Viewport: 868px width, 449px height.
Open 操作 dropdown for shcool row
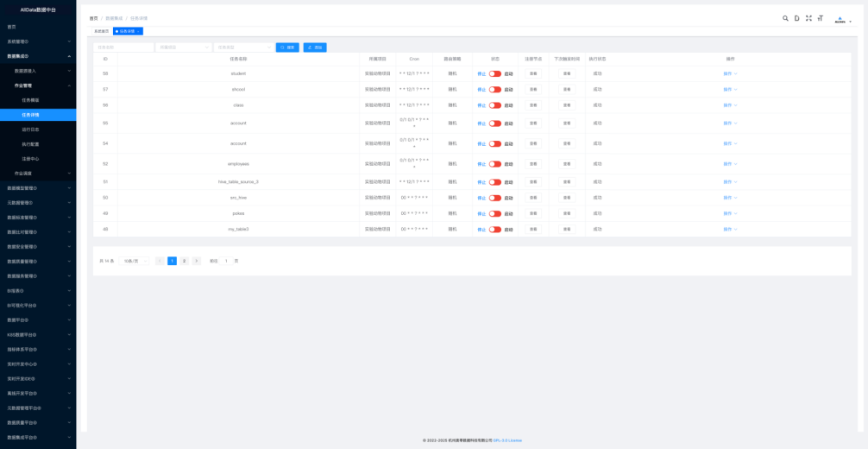pos(730,89)
